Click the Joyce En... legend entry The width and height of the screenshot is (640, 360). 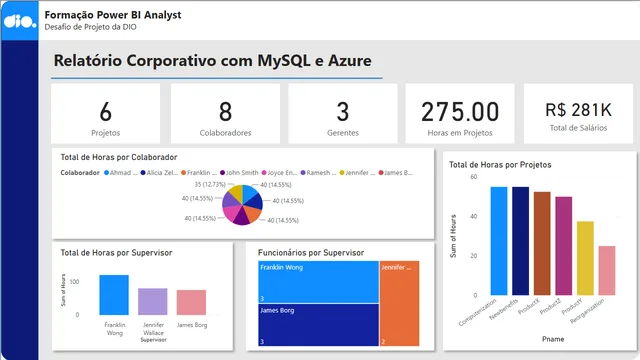[280, 173]
